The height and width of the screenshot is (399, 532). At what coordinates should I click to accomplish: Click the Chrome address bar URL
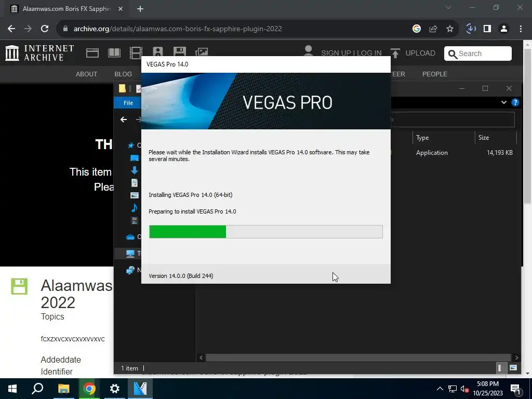pyautogui.click(x=178, y=29)
